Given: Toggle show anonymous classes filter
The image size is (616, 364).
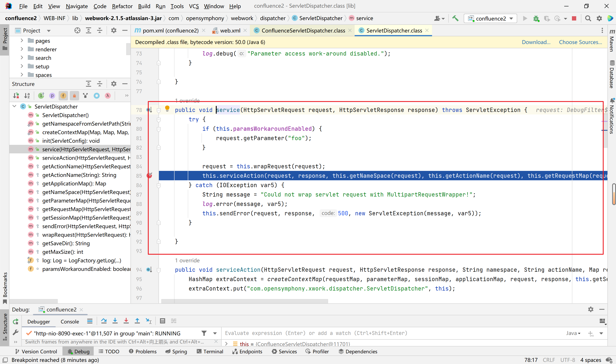Looking at the screenshot, I should coord(96,96).
